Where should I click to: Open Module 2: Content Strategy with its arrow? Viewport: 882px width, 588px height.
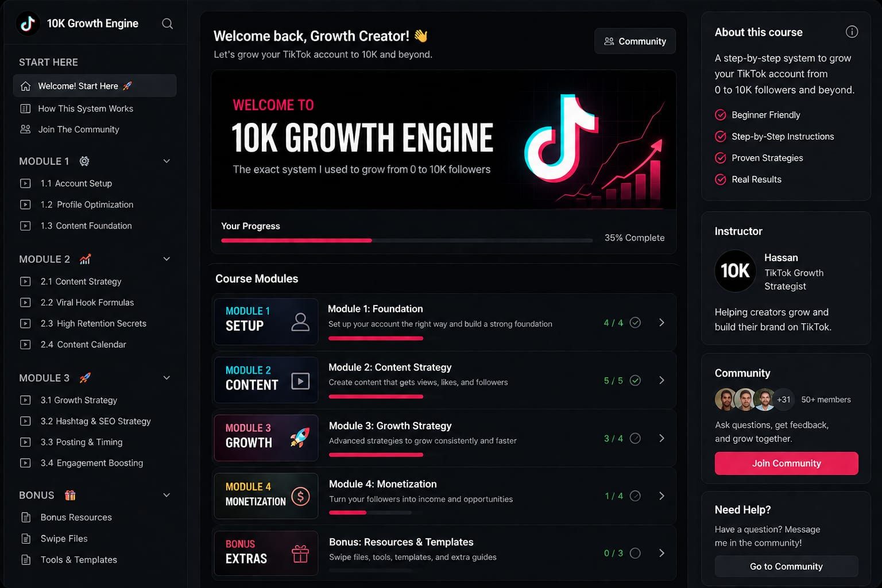pos(661,380)
